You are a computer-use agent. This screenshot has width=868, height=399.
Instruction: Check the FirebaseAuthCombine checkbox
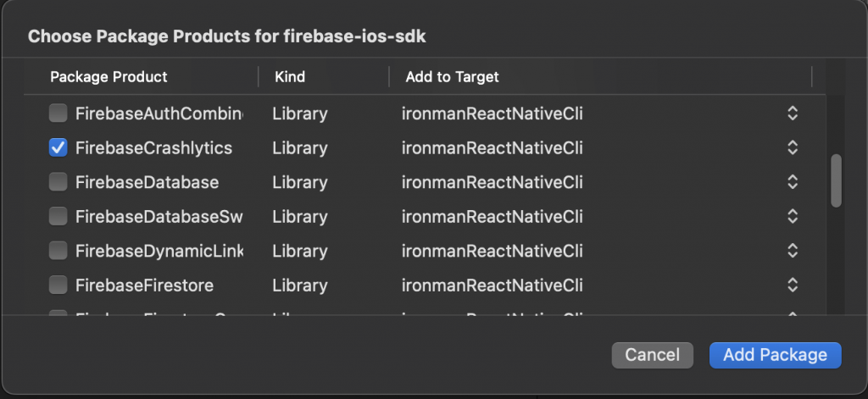point(58,113)
